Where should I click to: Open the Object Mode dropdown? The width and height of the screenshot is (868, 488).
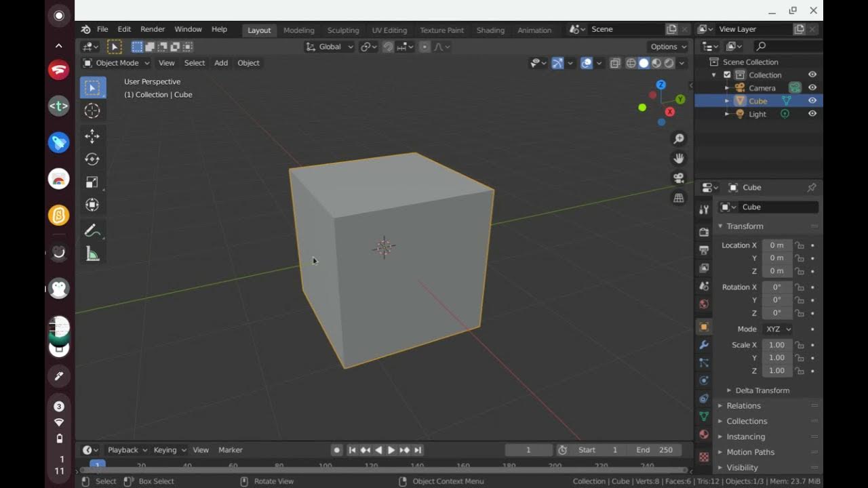[116, 63]
